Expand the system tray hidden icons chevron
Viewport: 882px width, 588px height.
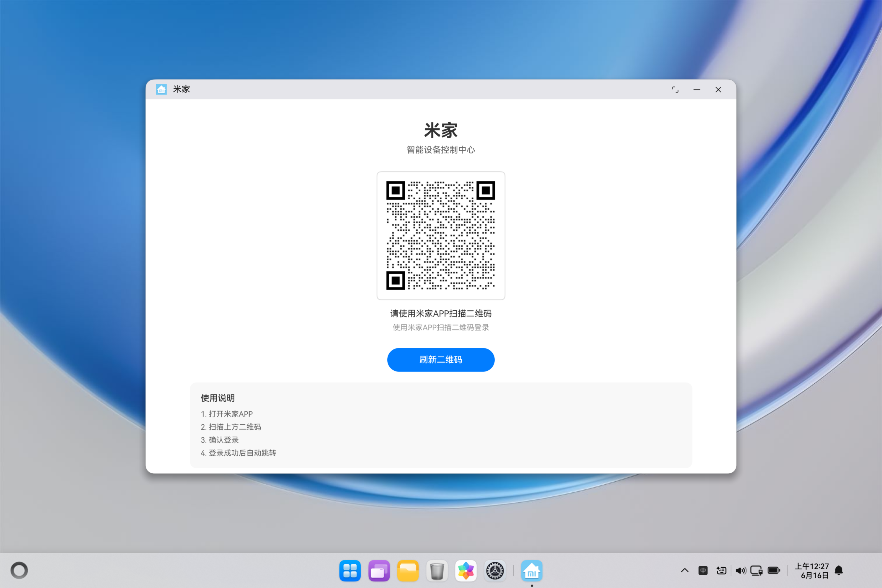point(685,570)
